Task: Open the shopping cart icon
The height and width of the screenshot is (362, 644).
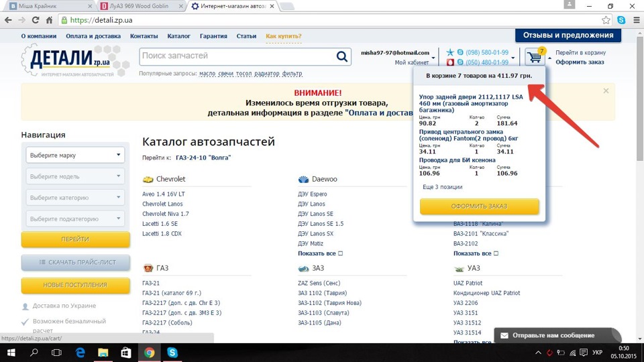Action: pyautogui.click(x=535, y=57)
